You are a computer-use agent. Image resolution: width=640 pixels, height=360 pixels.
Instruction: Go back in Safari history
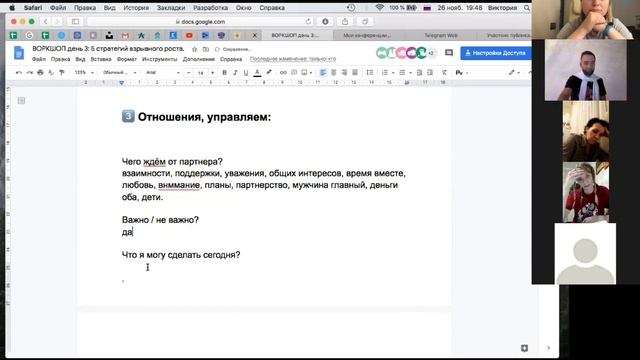coord(46,22)
